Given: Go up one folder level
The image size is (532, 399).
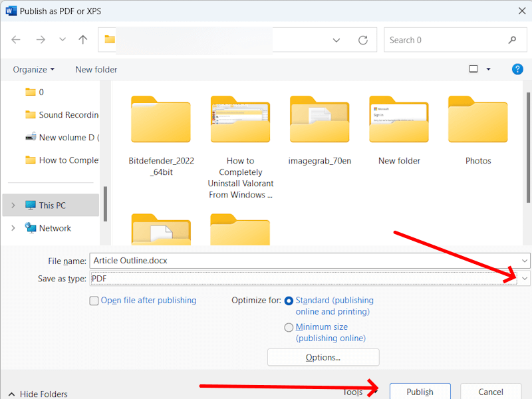Looking at the screenshot, I should 81,40.
